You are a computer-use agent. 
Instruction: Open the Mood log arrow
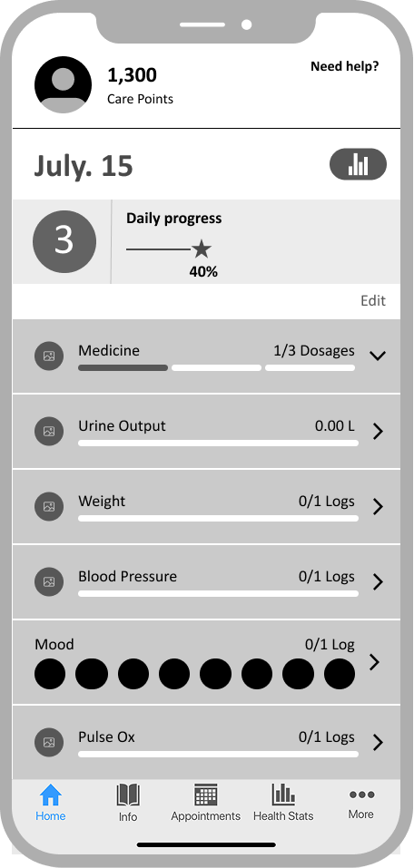375,661
